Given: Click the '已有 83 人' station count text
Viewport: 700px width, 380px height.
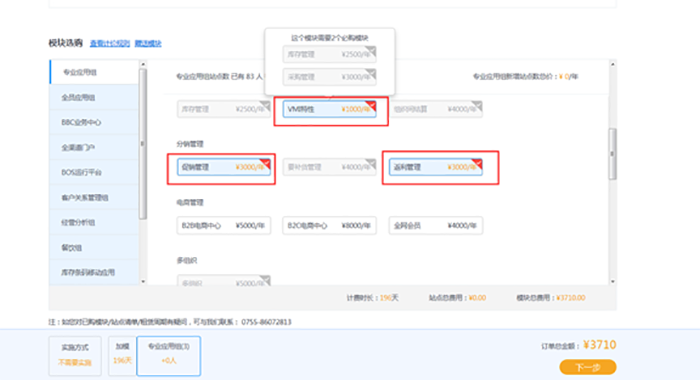Looking at the screenshot, I should [x=247, y=76].
